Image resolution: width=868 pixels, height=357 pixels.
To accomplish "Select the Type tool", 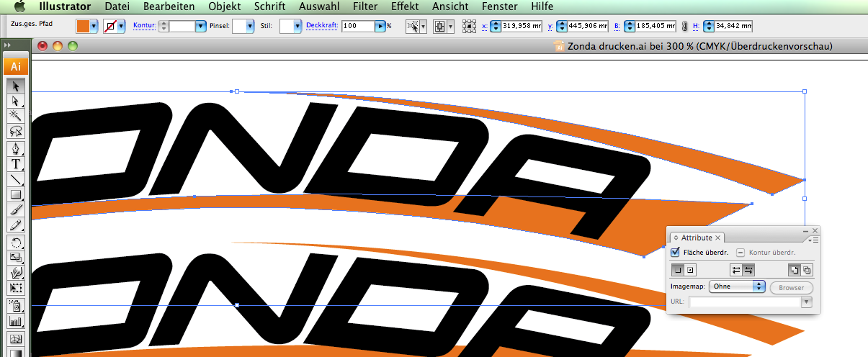I will [16, 164].
